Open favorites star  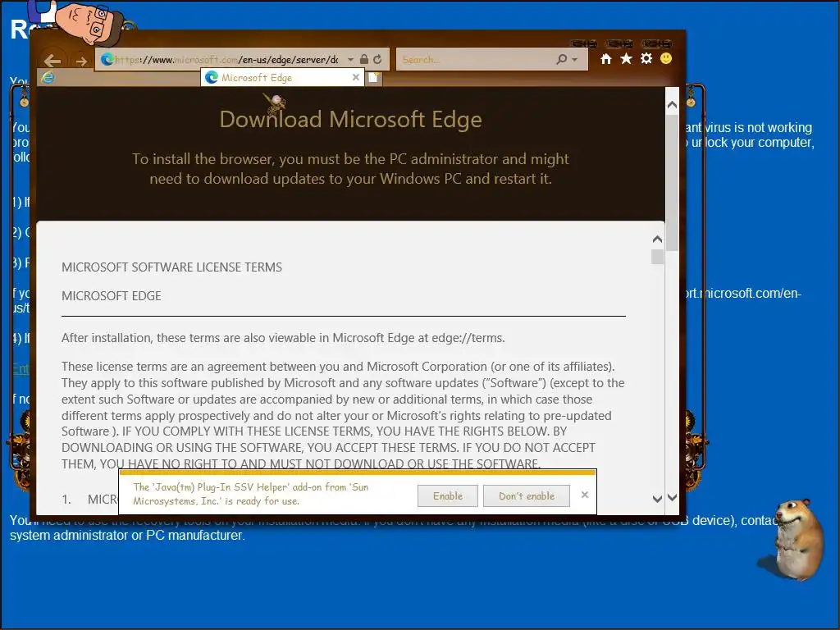626,59
